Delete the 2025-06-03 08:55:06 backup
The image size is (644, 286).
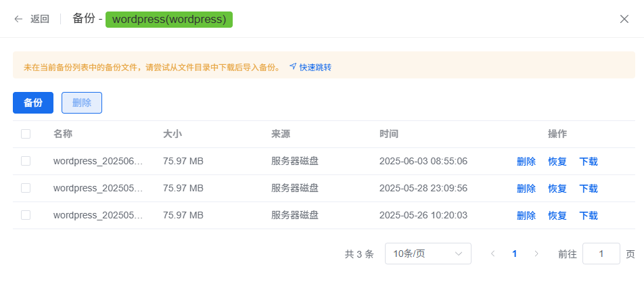pos(526,162)
